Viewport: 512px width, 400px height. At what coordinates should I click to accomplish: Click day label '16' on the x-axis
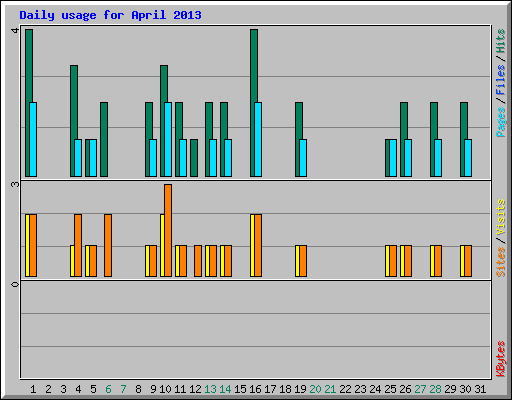click(255, 389)
